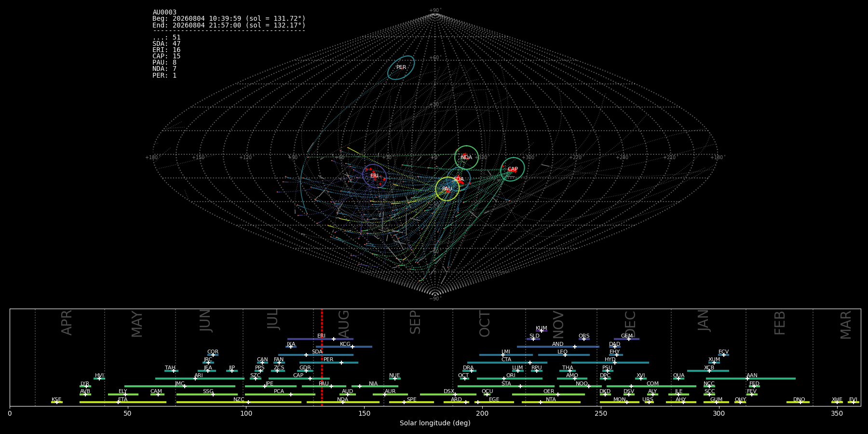The width and height of the screenshot is (868, 434).
Task: Select the ETA shower bar
Action: pyautogui.click(x=123, y=402)
